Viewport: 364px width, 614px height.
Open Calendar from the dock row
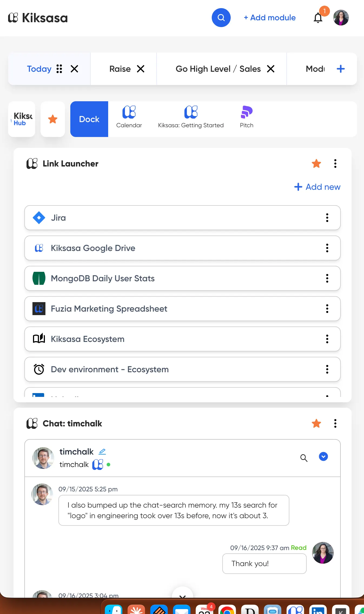pyautogui.click(x=129, y=117)
